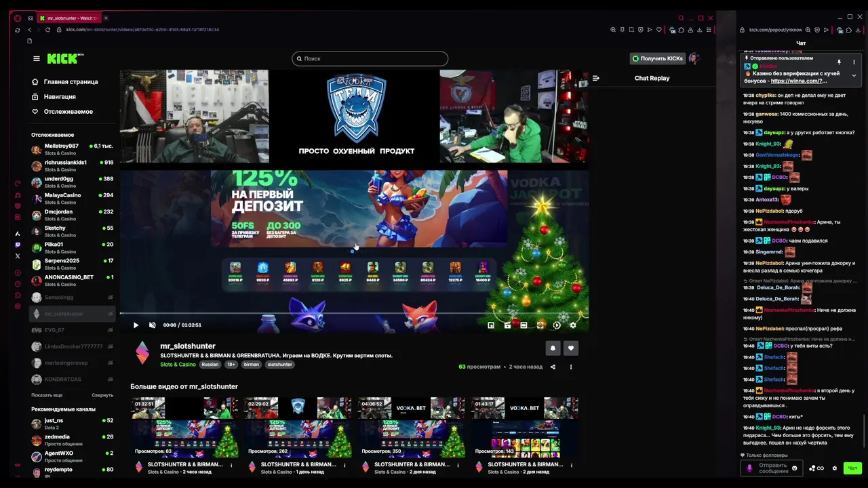Share this video
This screenshot has width=868, height=488.
coord(553,367)
